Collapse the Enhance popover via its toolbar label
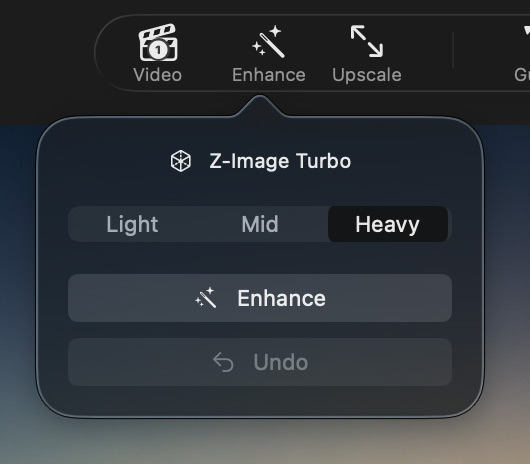Viewport: 530px width, 464px height. (269, 75)
